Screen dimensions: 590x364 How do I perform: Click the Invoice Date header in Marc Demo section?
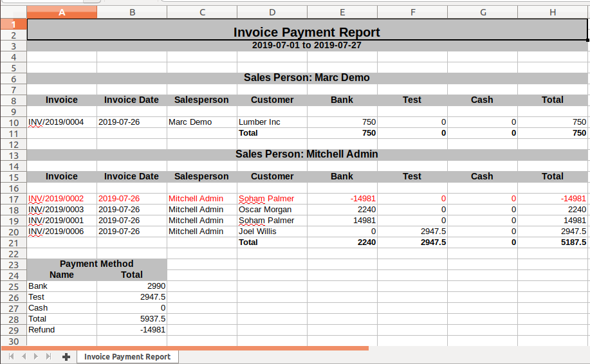click(132, 100)
